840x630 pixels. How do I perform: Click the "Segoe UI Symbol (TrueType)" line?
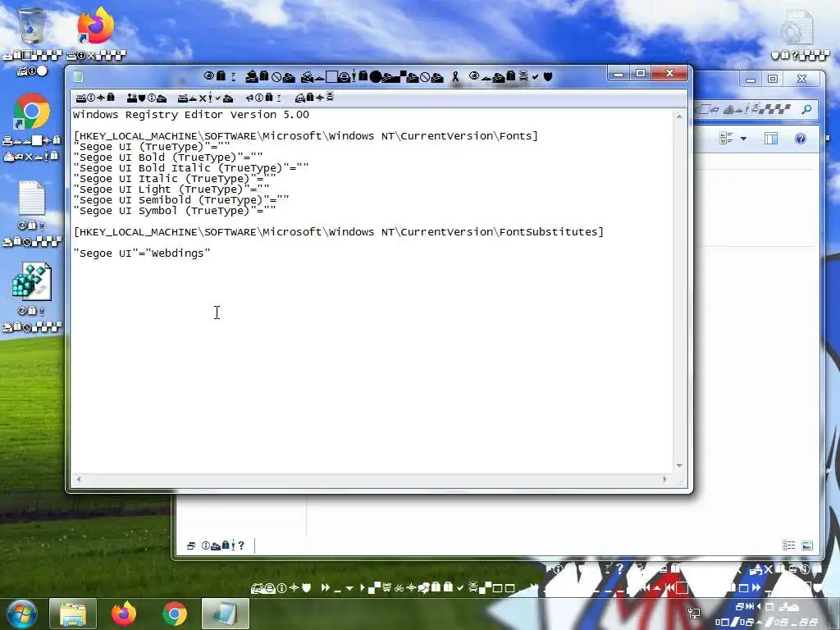click(175, 211)
